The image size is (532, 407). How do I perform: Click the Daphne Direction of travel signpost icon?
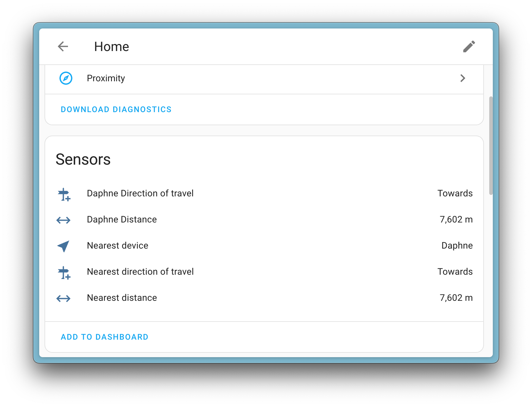tap(64, 195)
